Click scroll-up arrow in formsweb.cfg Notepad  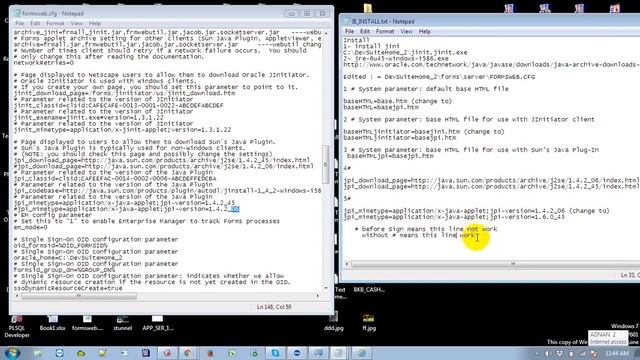click(326, 33)
